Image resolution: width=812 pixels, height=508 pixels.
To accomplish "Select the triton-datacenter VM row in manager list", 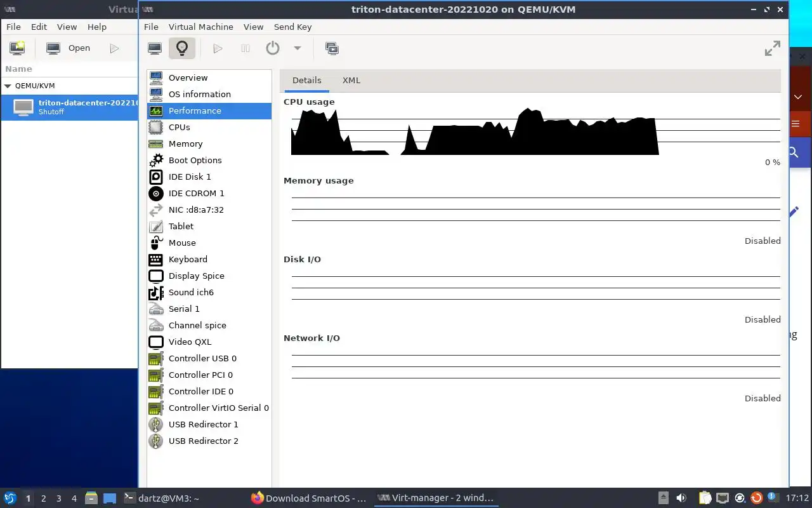I will pos(70,107).
